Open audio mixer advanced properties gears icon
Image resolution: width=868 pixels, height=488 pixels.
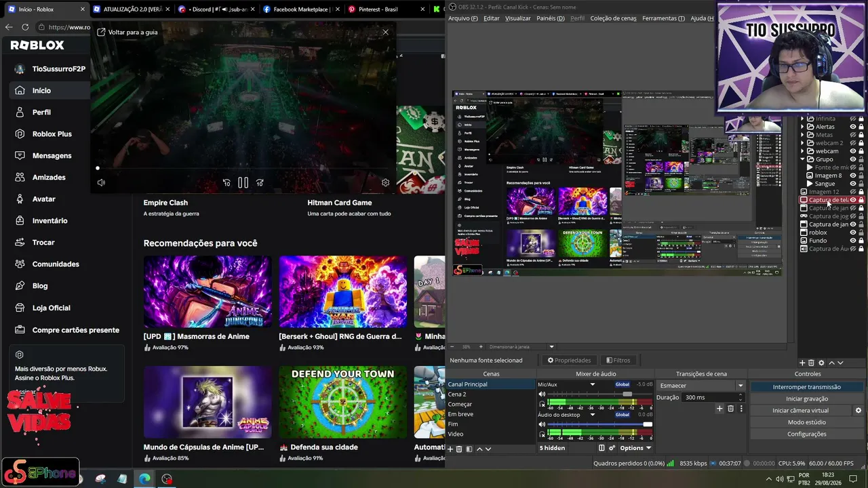[612, 448]
